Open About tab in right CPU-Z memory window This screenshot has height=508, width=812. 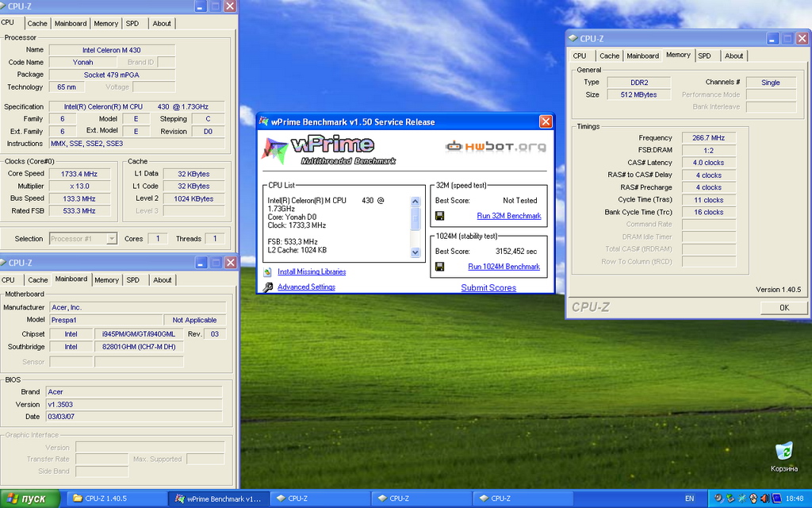733,56
